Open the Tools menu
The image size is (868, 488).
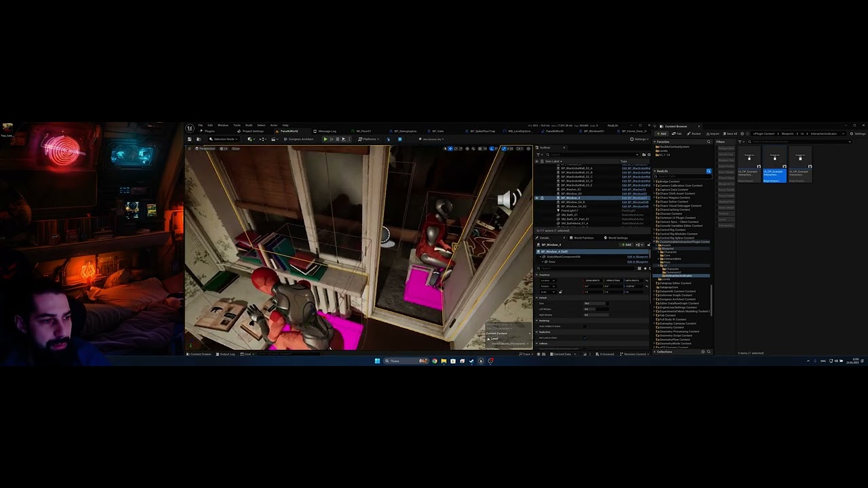click(x=237, y=125)
